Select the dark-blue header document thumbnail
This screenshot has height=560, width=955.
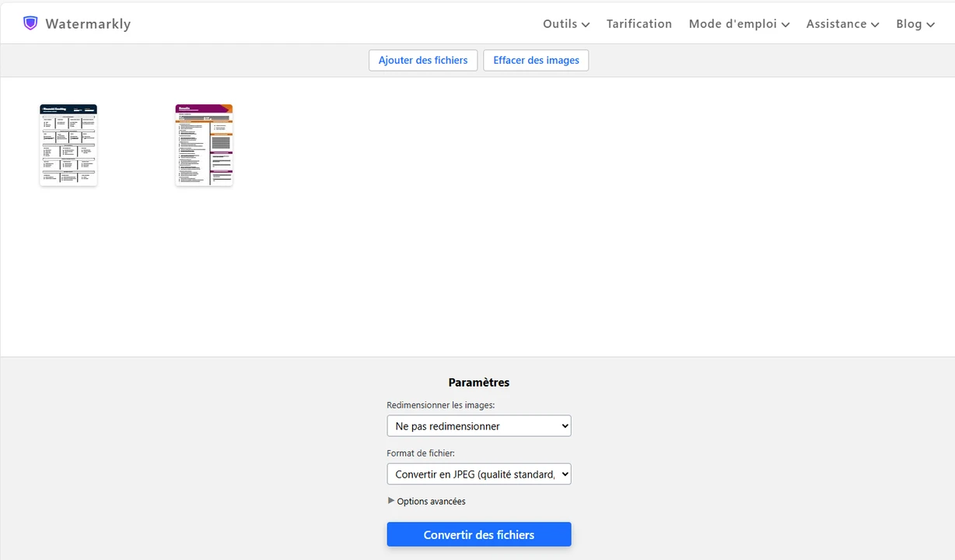tap(68, 145)
